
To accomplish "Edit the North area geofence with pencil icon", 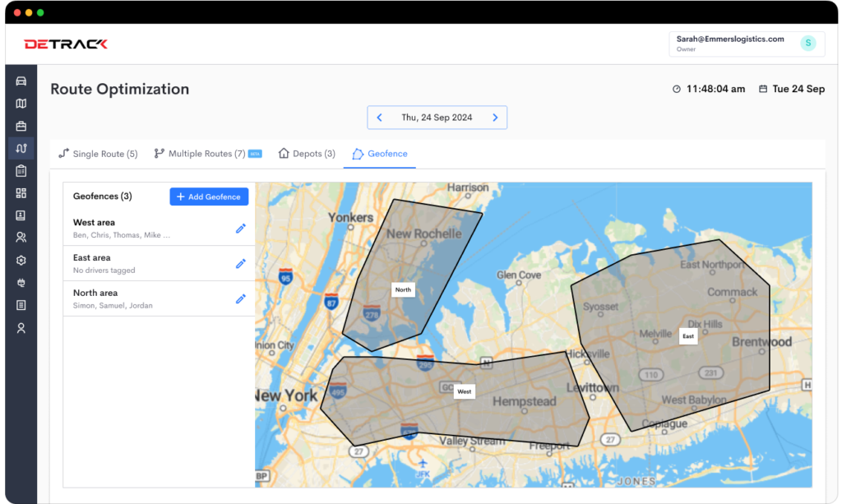I will click(x=240, y=298).
